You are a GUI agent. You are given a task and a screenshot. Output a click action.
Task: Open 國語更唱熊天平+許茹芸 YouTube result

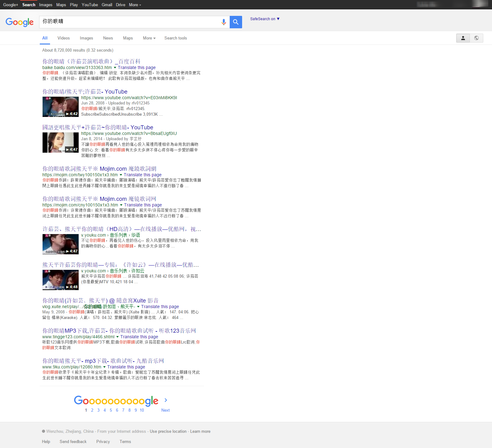click(x=98, y=127)
